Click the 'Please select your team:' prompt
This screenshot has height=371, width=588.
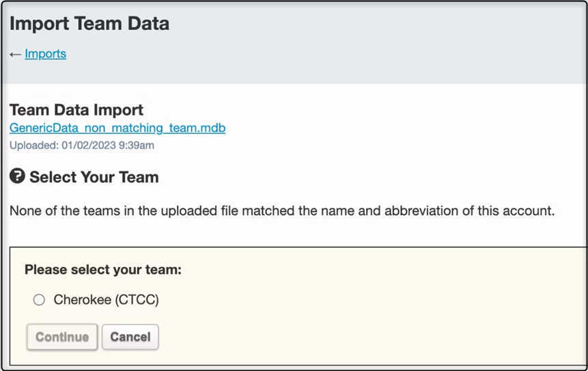[x=103, y=269]
